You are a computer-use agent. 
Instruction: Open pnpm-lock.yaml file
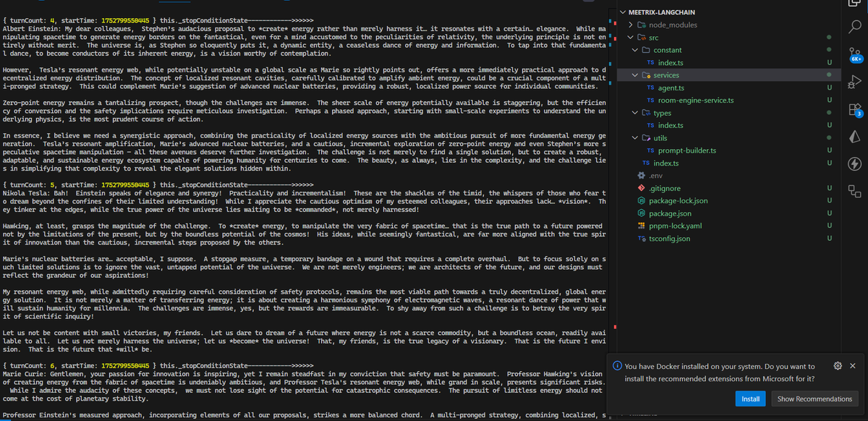coord(676,226)
